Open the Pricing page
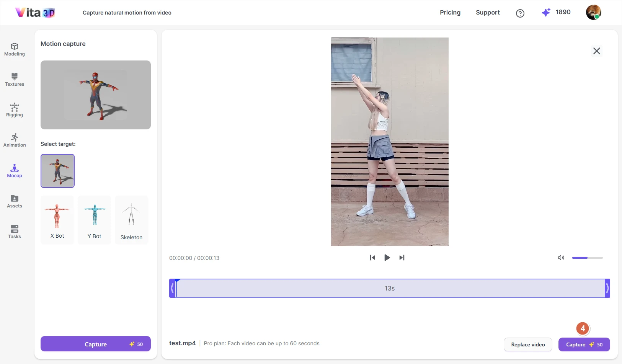The image size is (622, 364). click(450, 12)
